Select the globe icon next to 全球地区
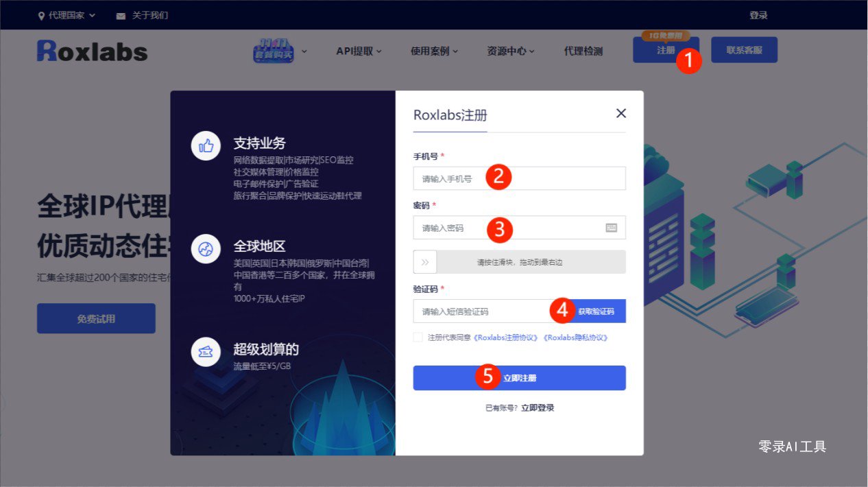This screenshot has height=487, width=868. coord(206,249)
